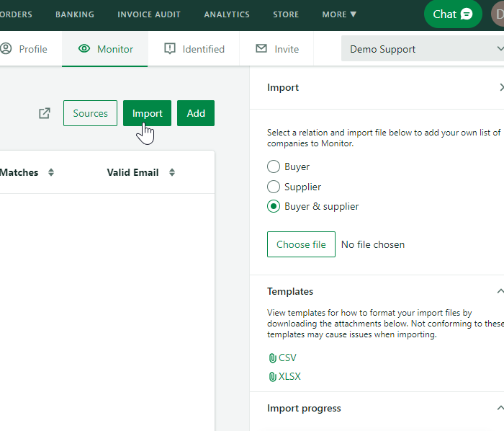
Task: Click the CSV paperclip attachment icon
Action: [x=272, y=358]
